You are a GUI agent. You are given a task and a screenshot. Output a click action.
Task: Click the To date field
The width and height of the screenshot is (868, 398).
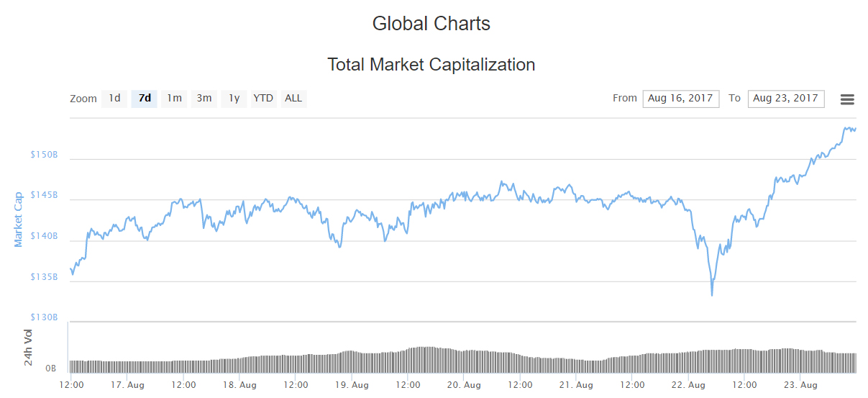click(785, 99)
